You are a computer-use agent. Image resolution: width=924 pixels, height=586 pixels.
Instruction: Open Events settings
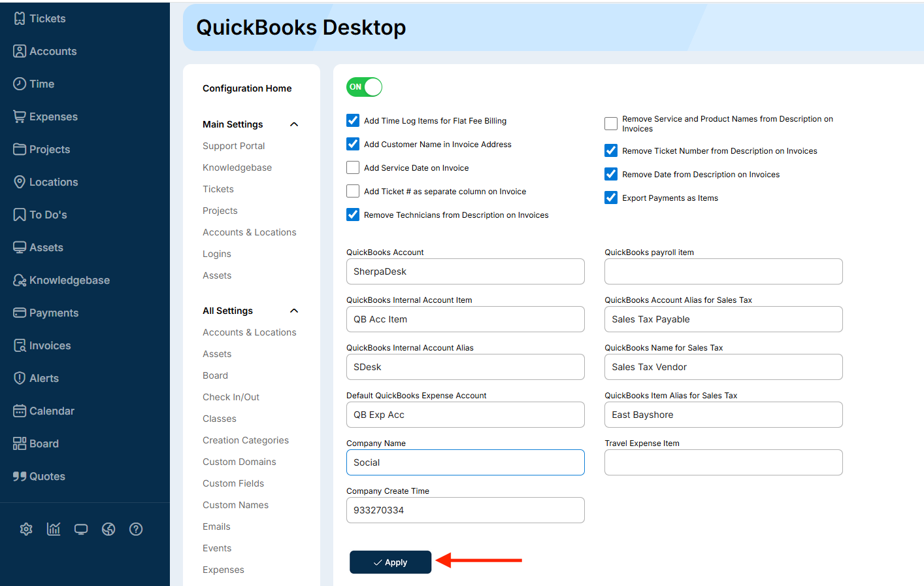(217, 548)
